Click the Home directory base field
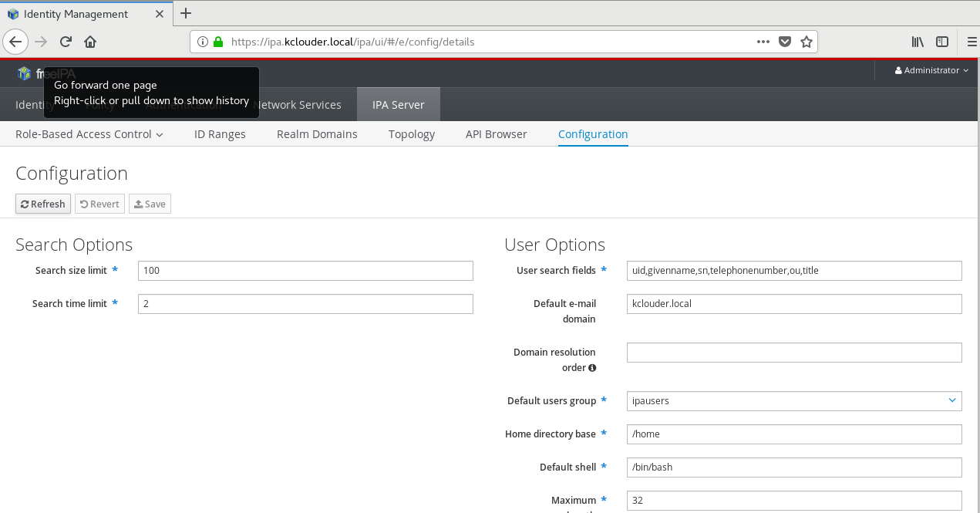980x513 pixels. pyautogui.click(x=794, y=434)
